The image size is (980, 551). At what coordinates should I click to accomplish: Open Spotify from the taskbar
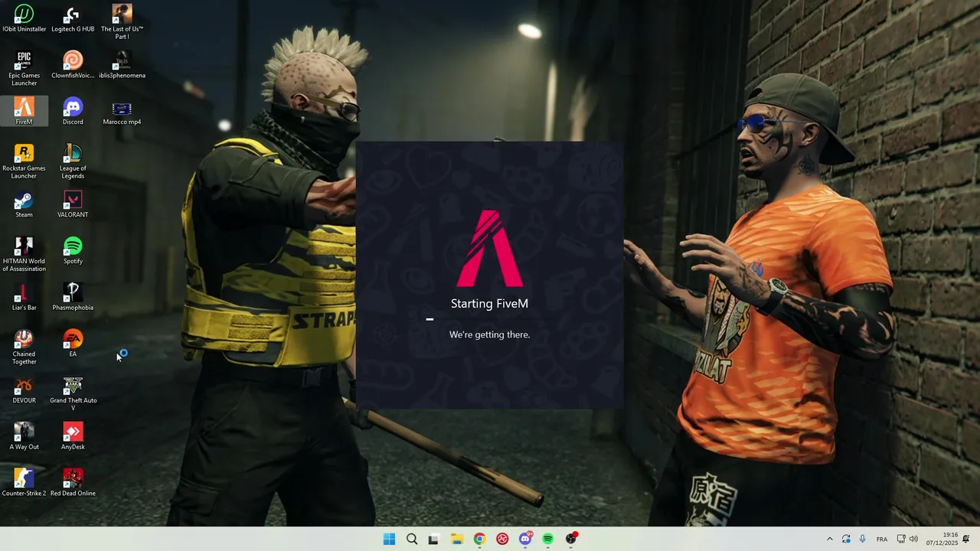548,539
